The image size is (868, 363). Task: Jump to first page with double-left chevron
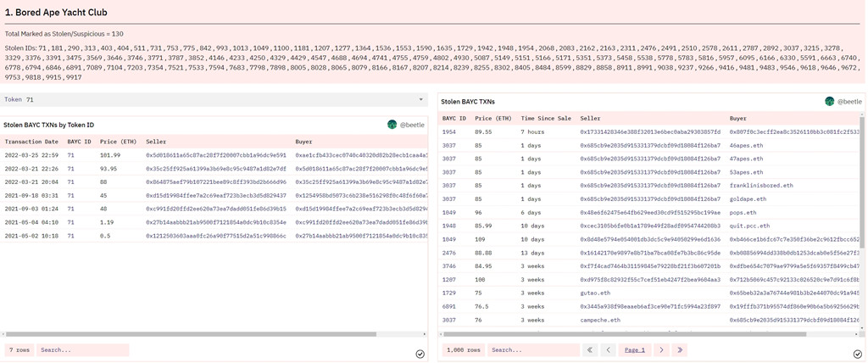[590, 349]
